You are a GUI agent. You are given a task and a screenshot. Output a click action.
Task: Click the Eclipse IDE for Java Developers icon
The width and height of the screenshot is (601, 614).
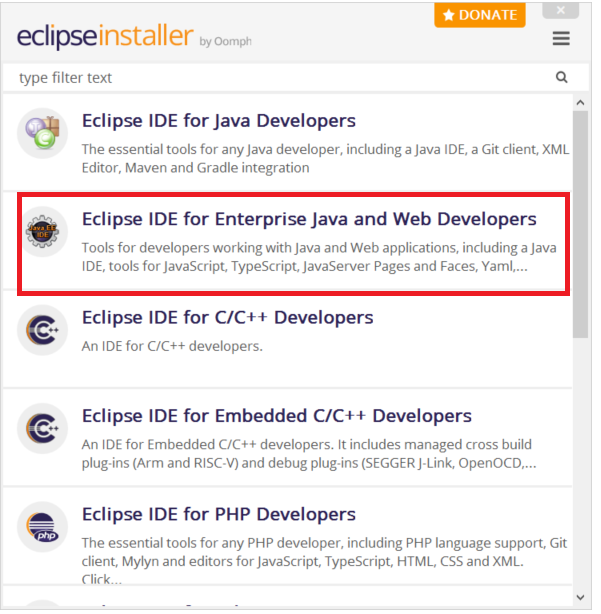[x=43, y=133]
